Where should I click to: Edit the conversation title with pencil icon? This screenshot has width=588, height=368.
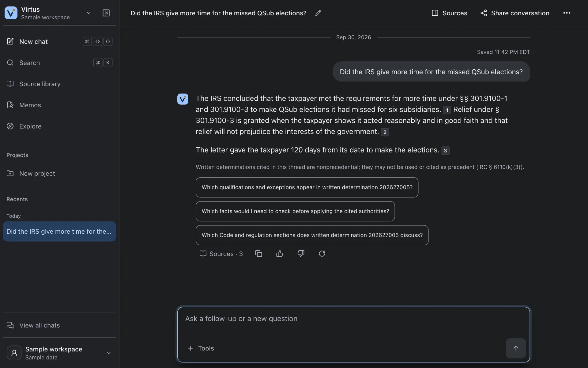(318, 13)
